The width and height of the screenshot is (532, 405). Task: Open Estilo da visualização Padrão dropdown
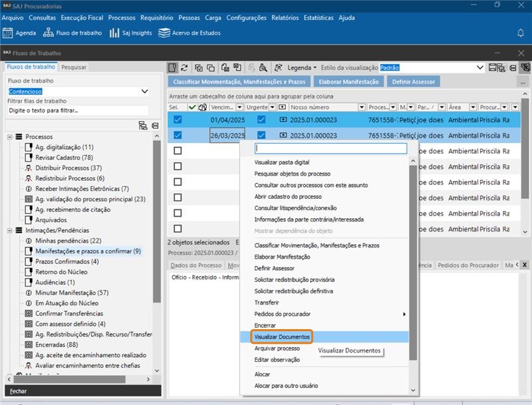(479, 68)
